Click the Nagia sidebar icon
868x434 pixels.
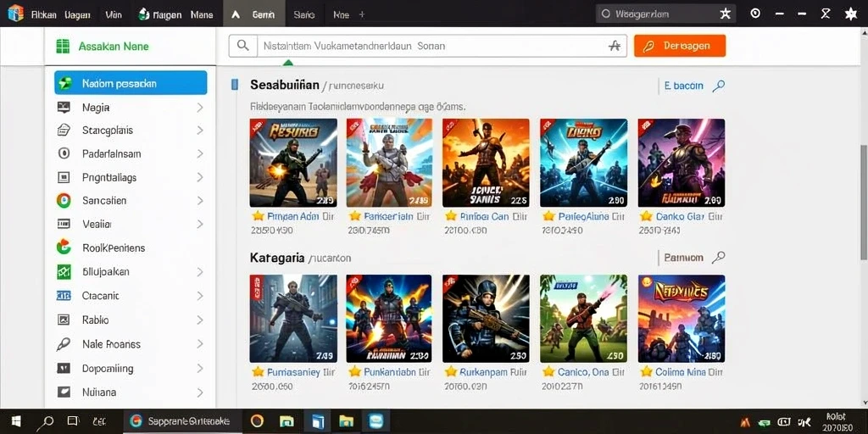(64, 108)
